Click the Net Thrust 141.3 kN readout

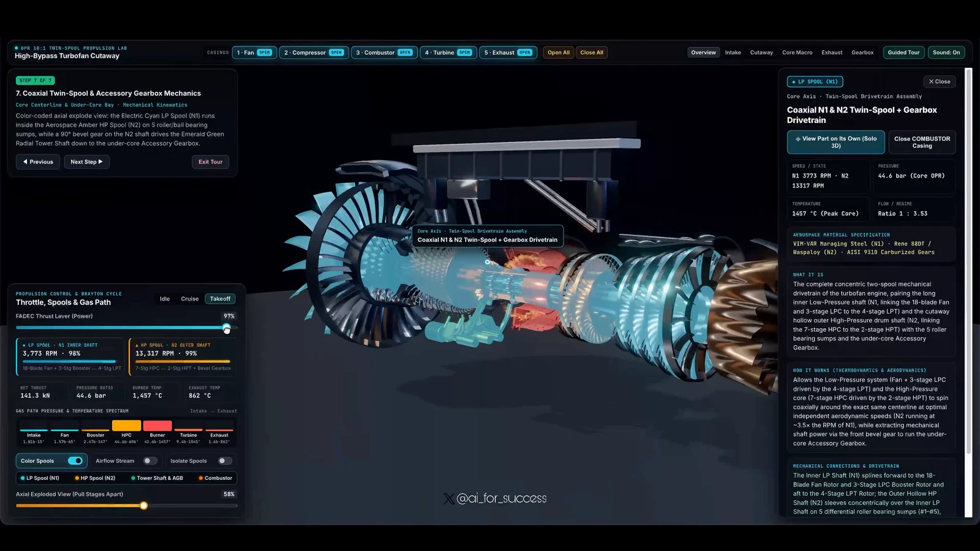tap(43, 392)
